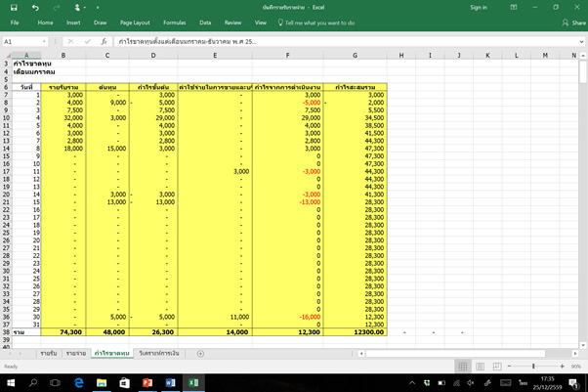This screenshot has width=588, height=392.
Task: Open the View ribbon tab
Action: (x=261, y=22)
